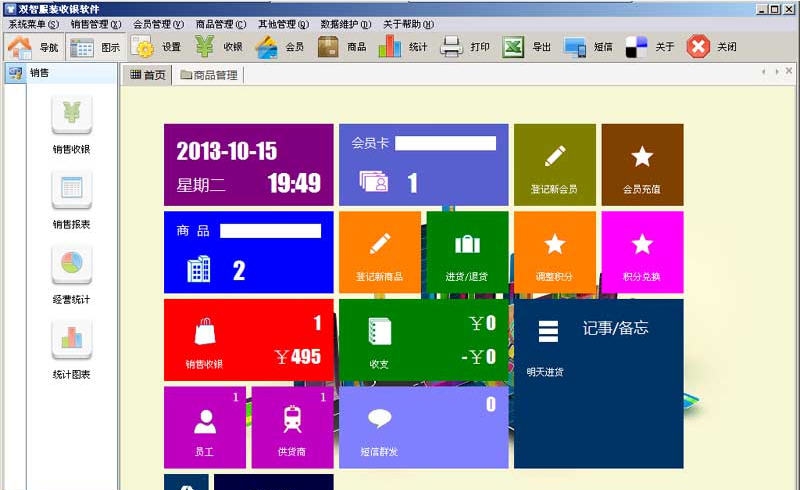Image resolution: width=800 pixels, height=490 pixels.
Task: Open the 会员管理 menu
Action: [158, 24]
